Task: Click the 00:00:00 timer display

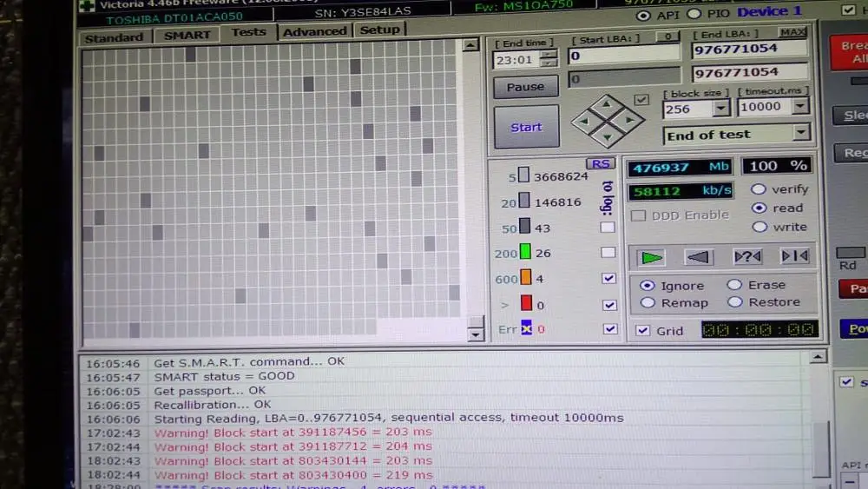Action: pyautogui.click(x=759, y=329)
